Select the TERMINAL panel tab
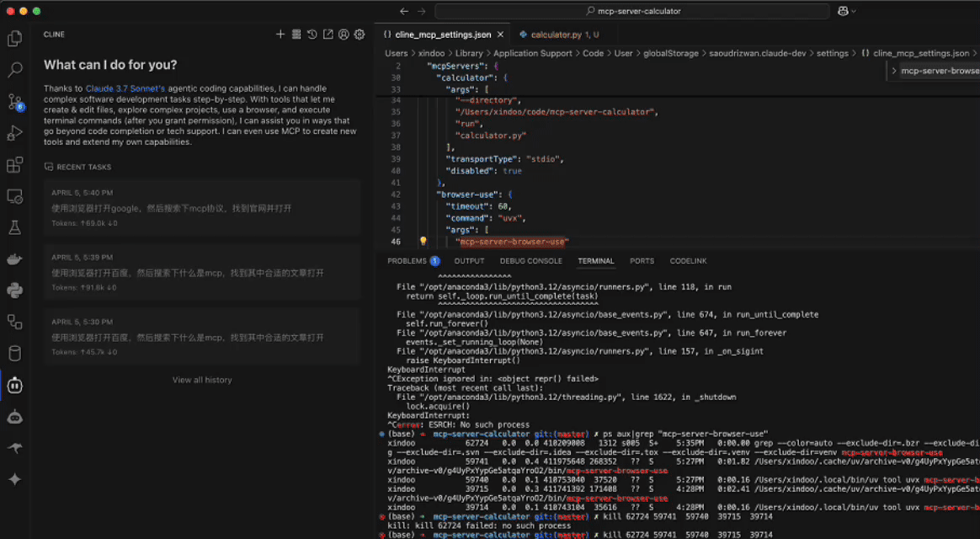The image size is (980, 539). tap(595, 261)
